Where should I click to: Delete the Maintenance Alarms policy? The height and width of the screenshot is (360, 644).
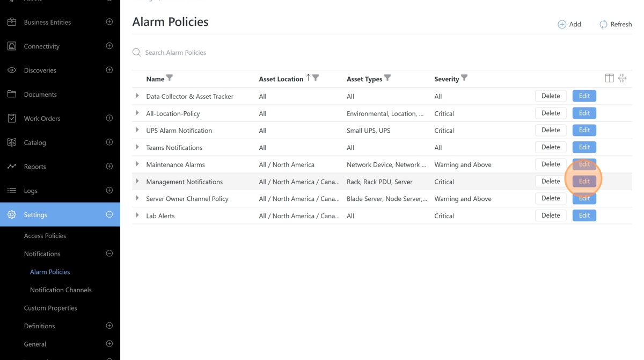551,164
